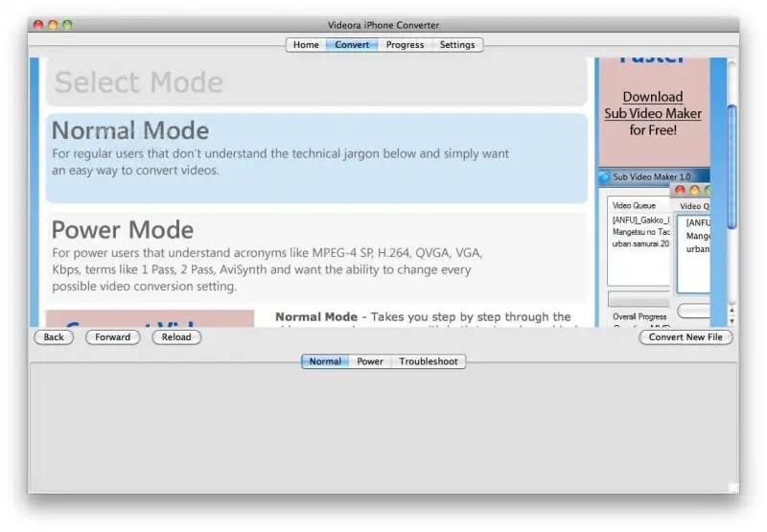The height and width of the screenshot is (532, 767).
Task: Click Convert New File button
Action: pos(686,336)
